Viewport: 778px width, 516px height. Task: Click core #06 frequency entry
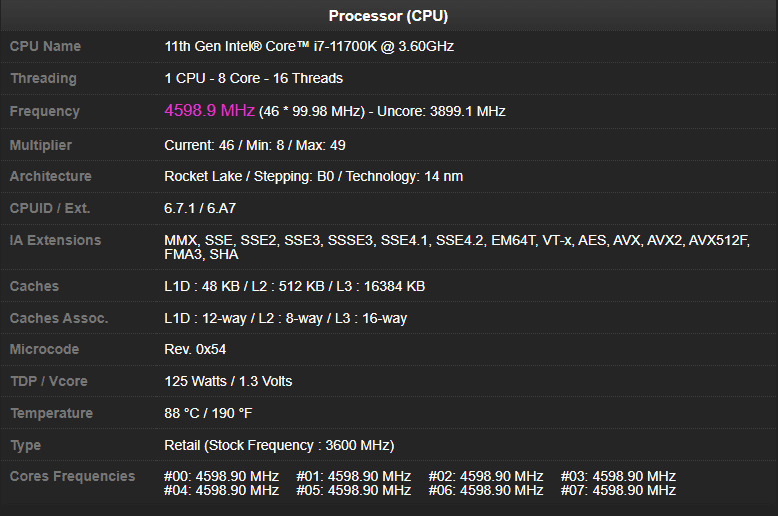click(x=486, y=491)
